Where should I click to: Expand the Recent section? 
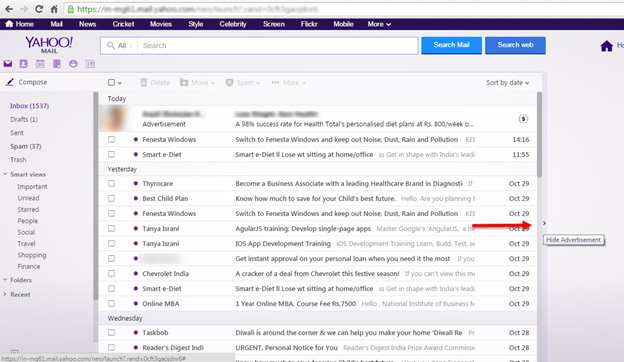5,294
